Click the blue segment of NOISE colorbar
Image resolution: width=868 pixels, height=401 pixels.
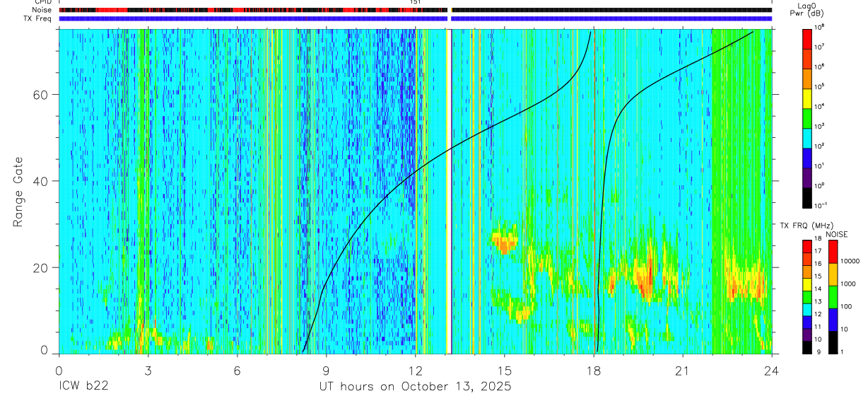tap(833, 320)
